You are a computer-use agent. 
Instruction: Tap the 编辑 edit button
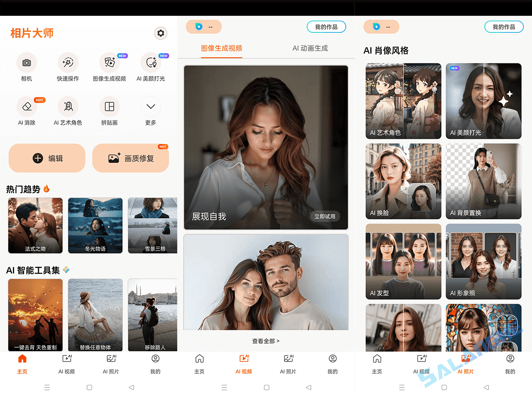(47, 158)
